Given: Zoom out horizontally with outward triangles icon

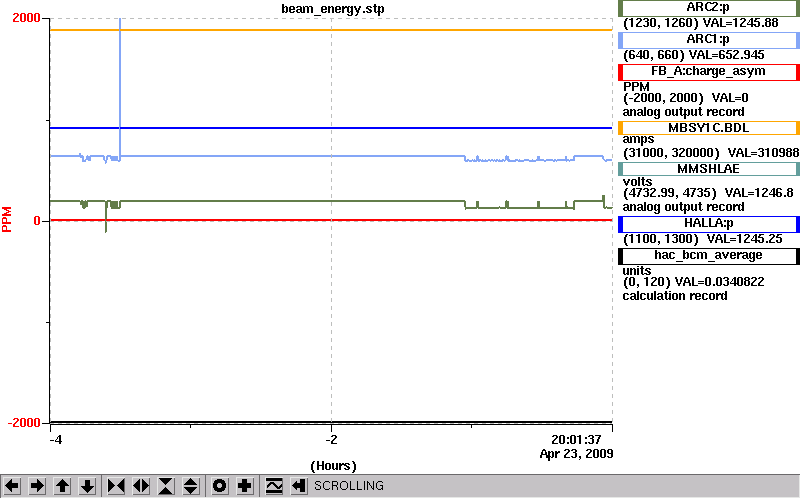Looking at the screenshot, I should tap(141, 486).
